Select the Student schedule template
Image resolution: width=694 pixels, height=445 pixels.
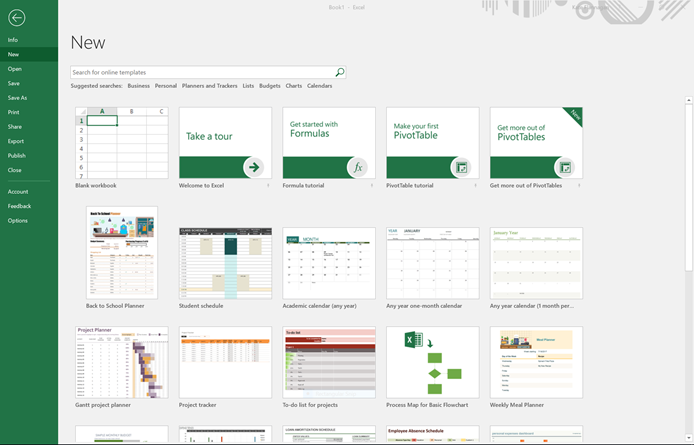(225, 263)
